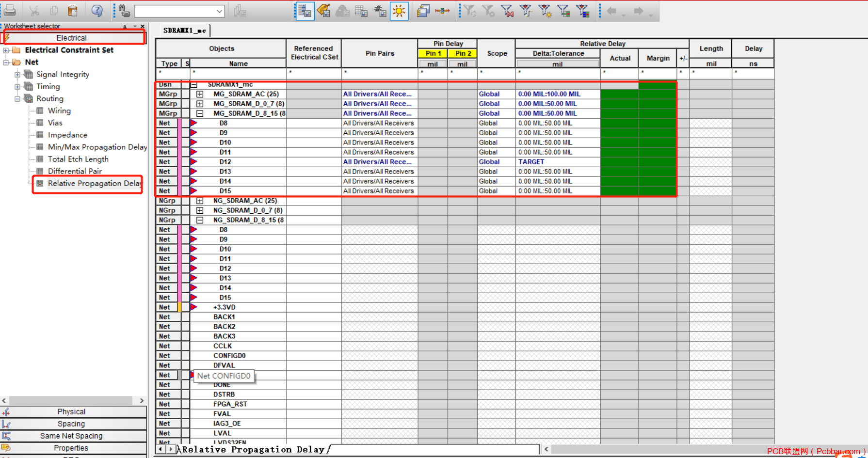This screenshot has width=868, height=458.
Task: Click the last filter funnel icon
Action: tap(582, 11)
